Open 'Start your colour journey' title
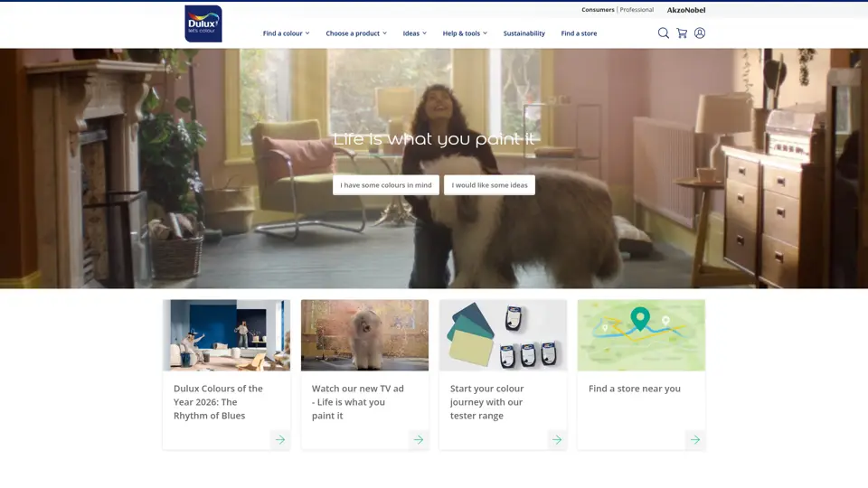The width and height of the screenshot is (868, 488). pos(487,401)
